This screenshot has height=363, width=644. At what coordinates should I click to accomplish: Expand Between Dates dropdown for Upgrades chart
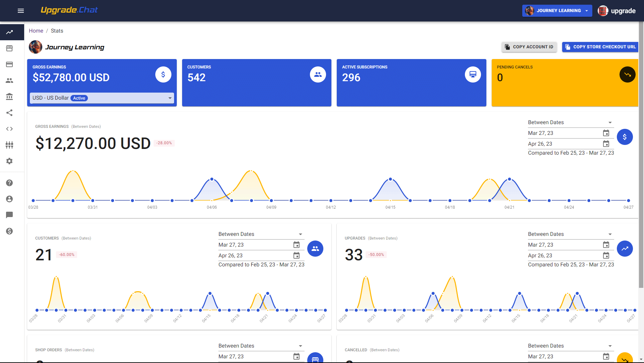coord(571,234)
